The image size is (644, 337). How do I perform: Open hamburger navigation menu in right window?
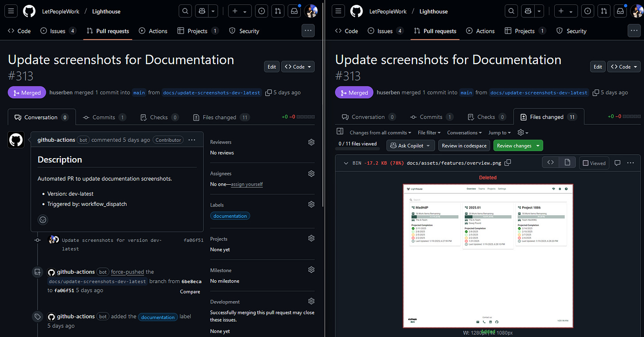click(338, 11)
